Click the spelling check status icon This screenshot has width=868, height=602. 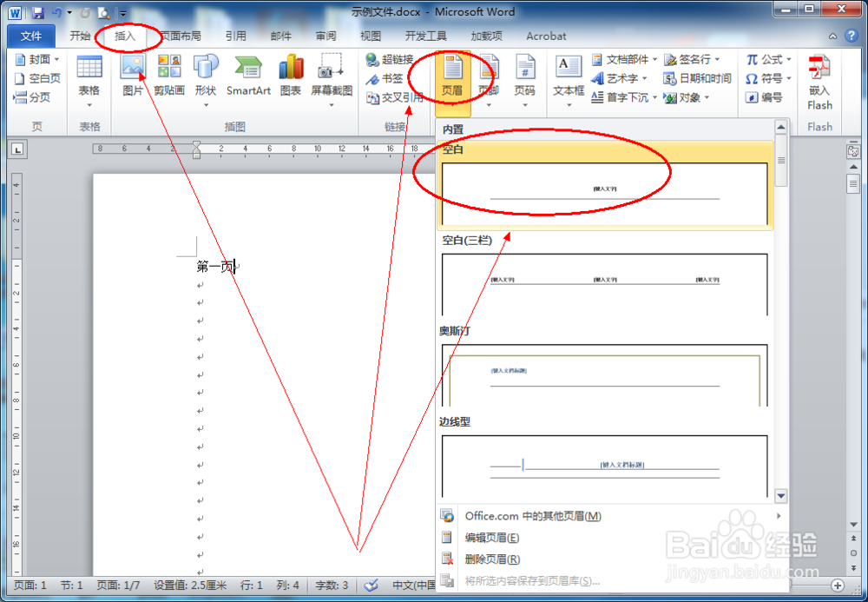(372, 585)
